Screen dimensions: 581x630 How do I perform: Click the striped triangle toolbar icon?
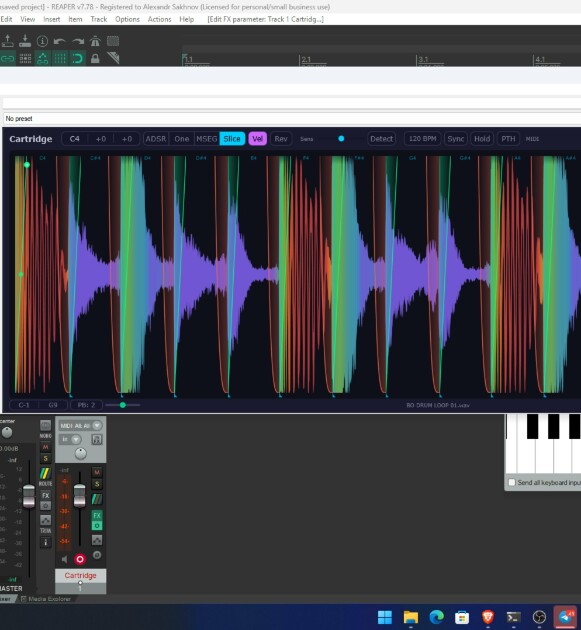tap(113, 58)
